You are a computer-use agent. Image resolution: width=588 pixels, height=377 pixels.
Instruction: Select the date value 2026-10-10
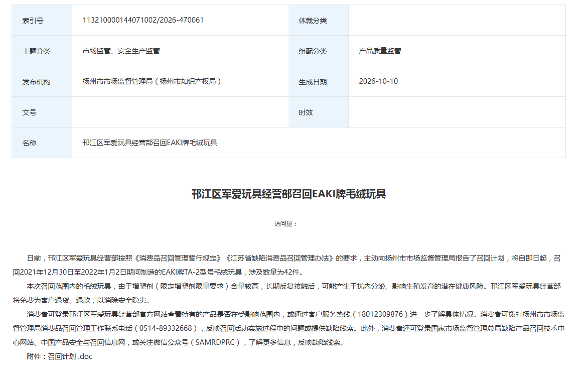378,81
